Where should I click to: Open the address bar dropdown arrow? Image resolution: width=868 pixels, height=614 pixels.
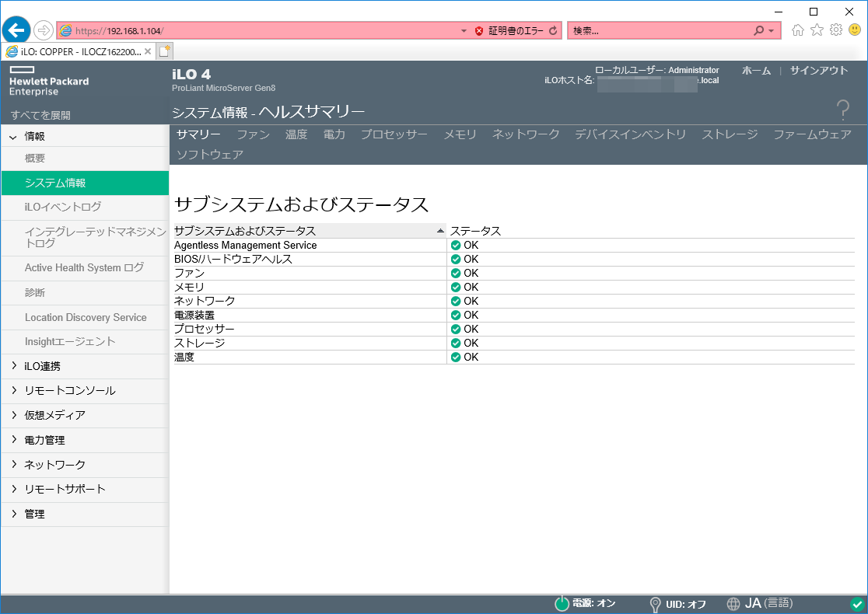(x=464, y=31)
